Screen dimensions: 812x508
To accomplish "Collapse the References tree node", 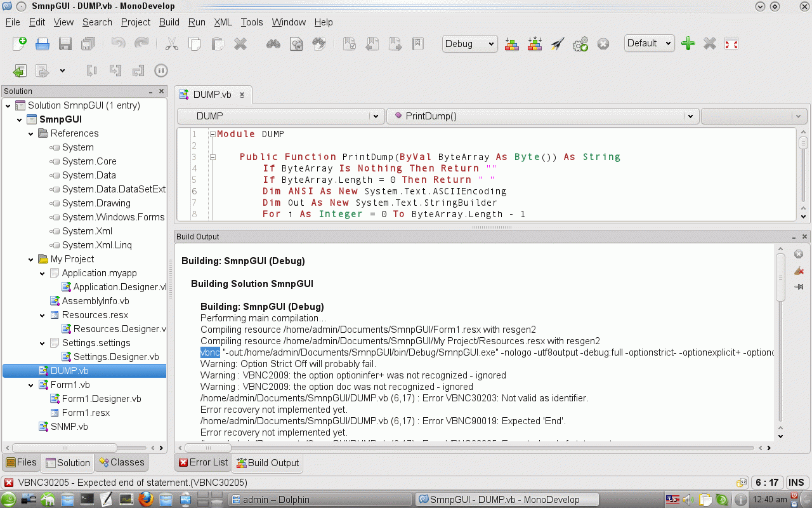I will (31, 133).
